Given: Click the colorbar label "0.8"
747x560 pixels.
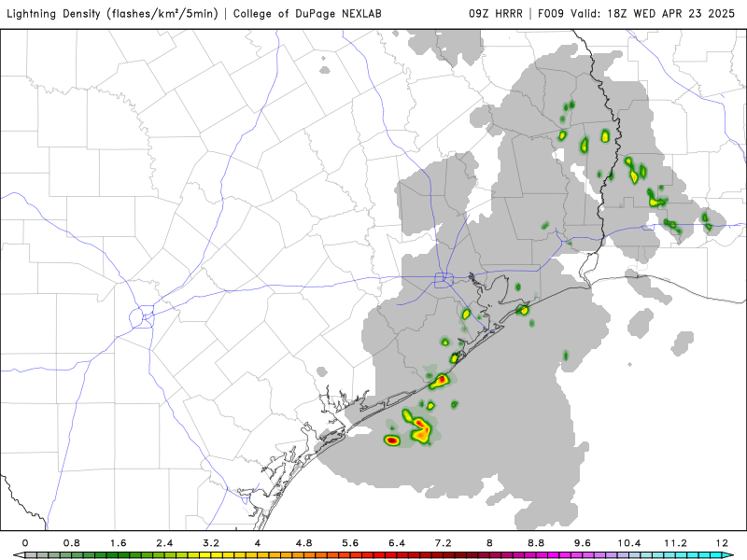Looking at the screenshot, I should [x=72, y=543].
